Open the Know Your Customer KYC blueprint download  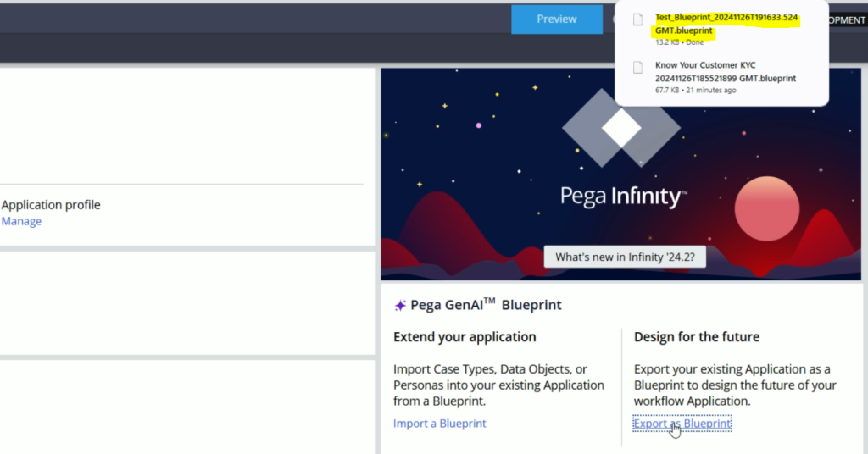[726, 71]
